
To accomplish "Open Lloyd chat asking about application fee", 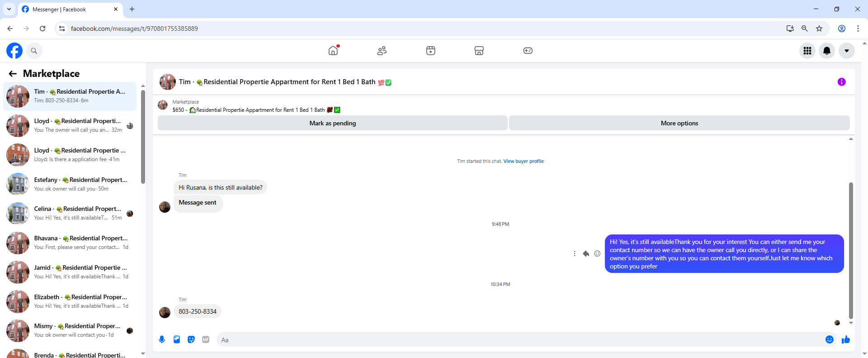I will pos(70,155).
